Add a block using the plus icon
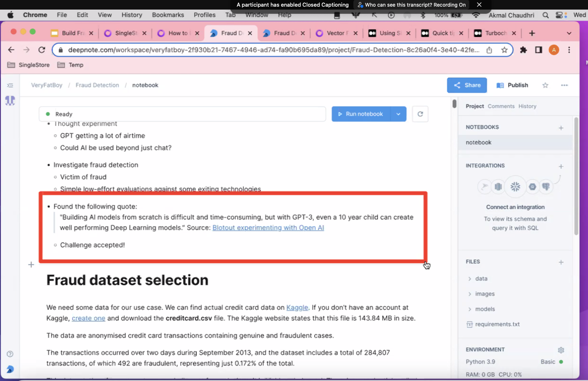 (31, 265)
